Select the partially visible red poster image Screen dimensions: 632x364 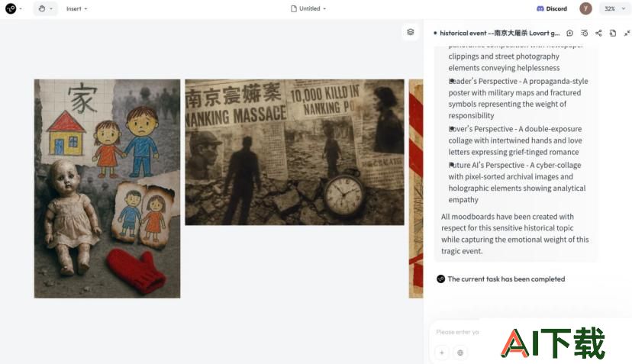pyautogui.click(x=416, y=188)
